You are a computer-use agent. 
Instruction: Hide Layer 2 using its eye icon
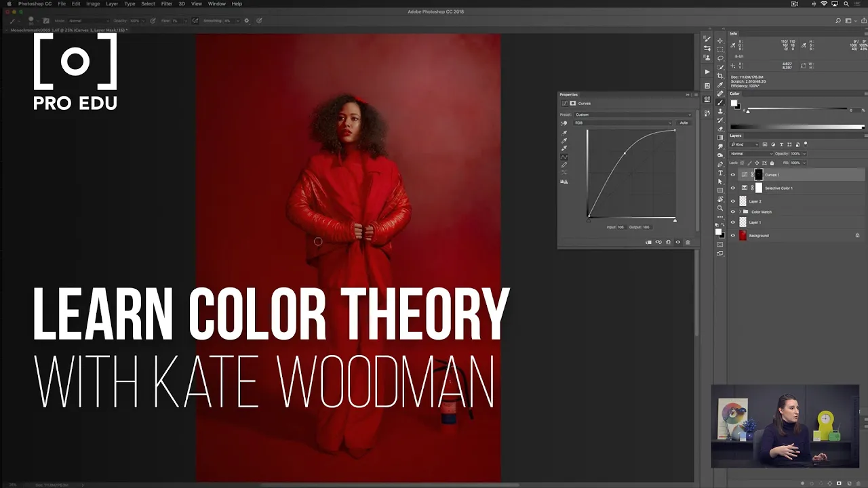(x=733, y=201)
